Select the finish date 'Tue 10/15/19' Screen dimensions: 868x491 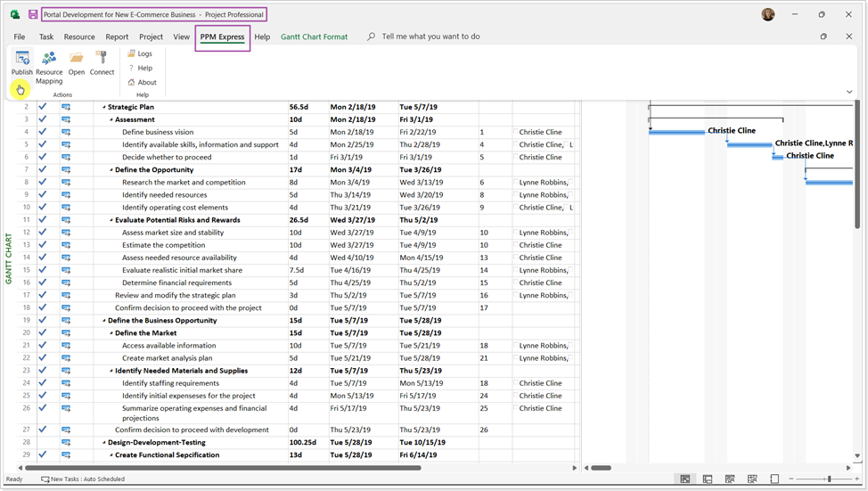(x=422, y=442)
